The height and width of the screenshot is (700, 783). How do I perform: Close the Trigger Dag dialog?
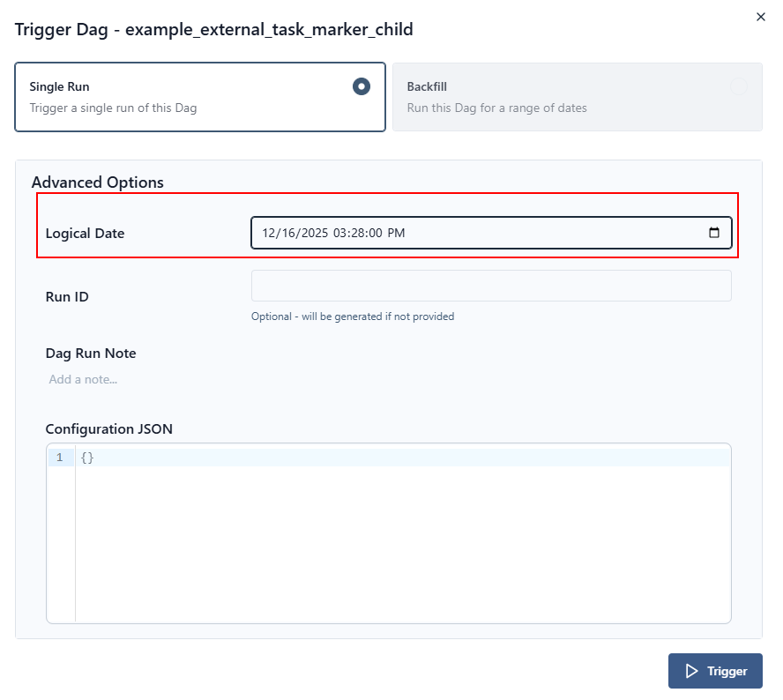[761, 17]
